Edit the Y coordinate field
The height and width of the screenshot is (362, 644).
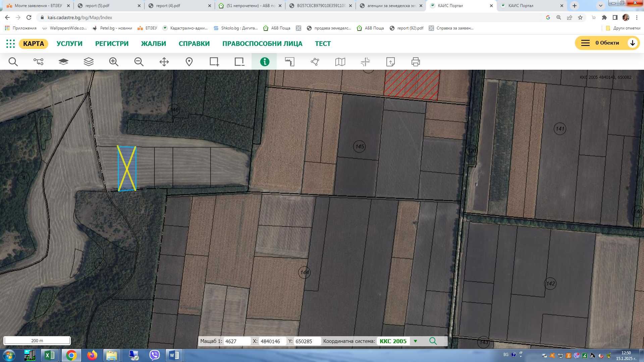[307, 341]
